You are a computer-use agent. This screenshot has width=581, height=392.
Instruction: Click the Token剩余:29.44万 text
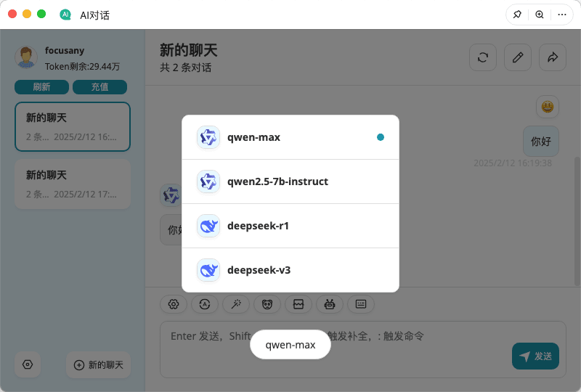[82, 67]
